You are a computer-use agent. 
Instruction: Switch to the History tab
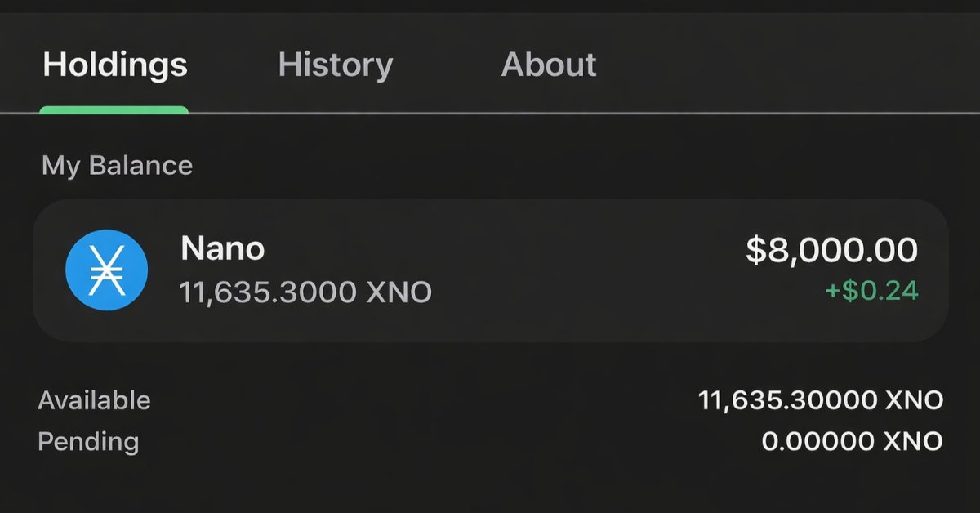point(335,65)
